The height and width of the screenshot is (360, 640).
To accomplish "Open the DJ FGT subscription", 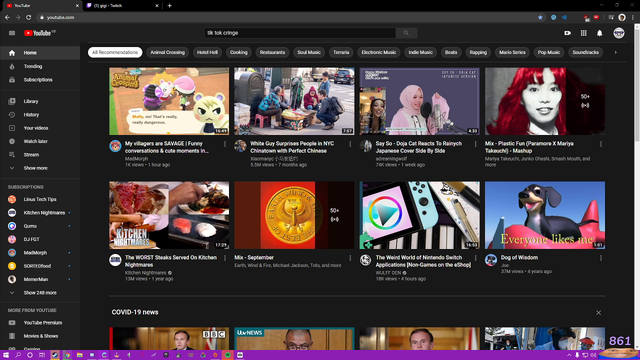I will (x=40, y=239).
